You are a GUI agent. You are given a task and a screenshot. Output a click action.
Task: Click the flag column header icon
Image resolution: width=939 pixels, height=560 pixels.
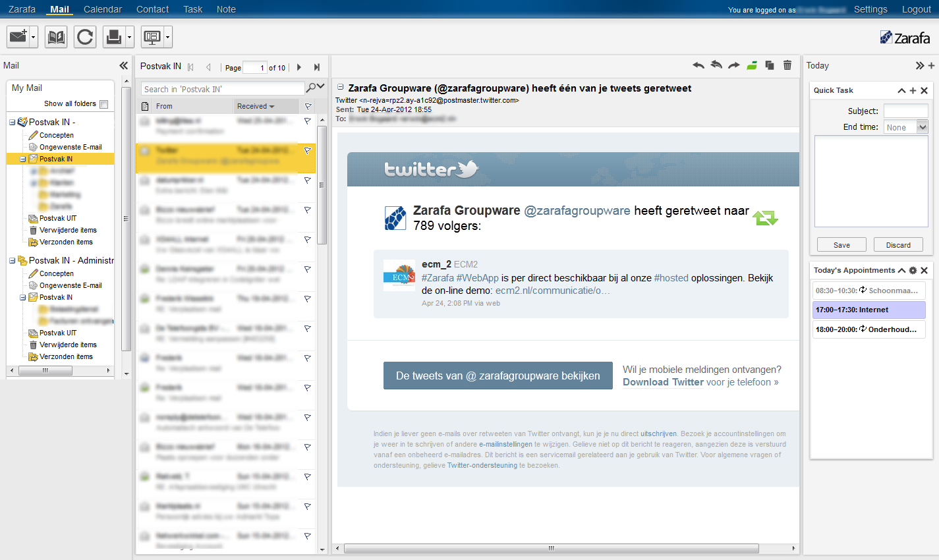308,106
